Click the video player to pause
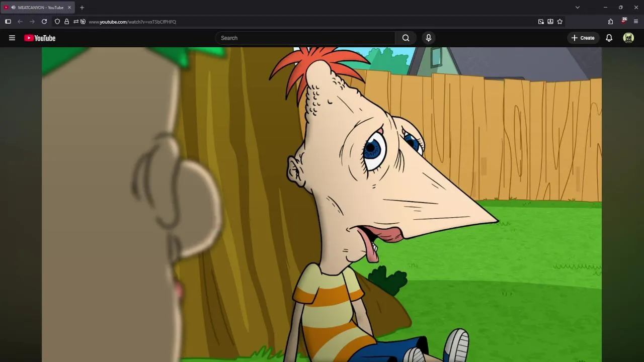The image size is (644, 362). click(321, 205)
